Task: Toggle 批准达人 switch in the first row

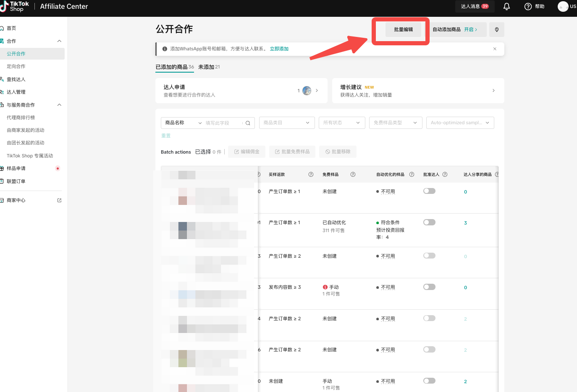Action: (429, 191)
